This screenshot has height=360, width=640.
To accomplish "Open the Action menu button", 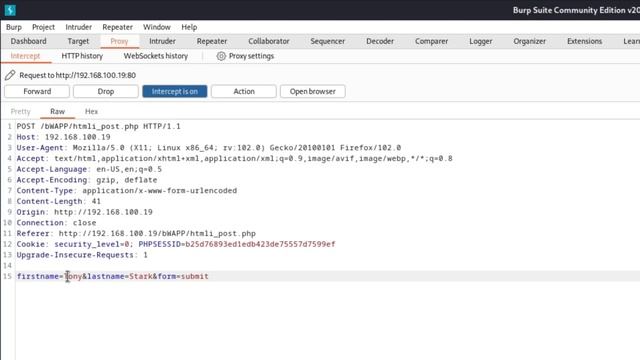I will pos(244,91).
